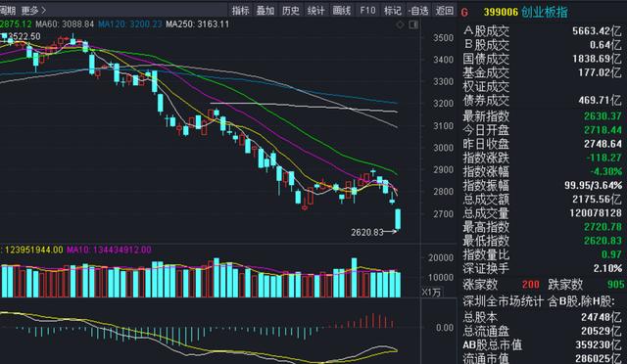Click the 最高指数 value 2720.78

point(603,227)
